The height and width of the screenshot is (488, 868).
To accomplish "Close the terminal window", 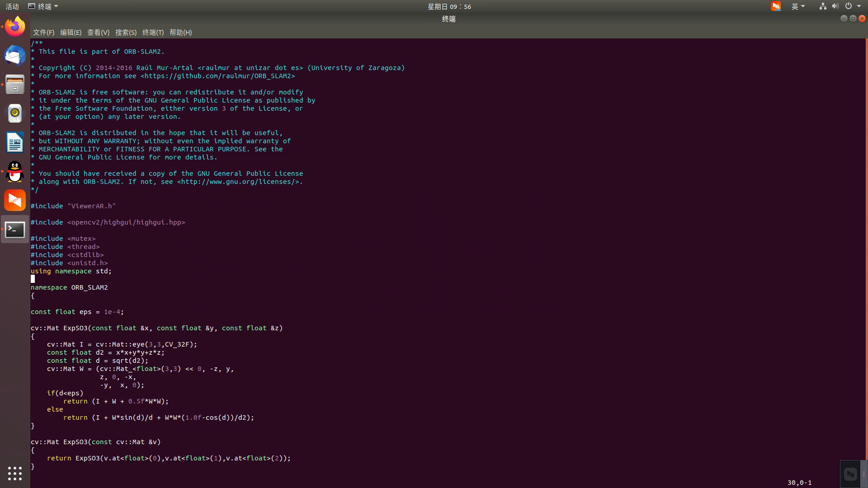I will pos(862,19).
